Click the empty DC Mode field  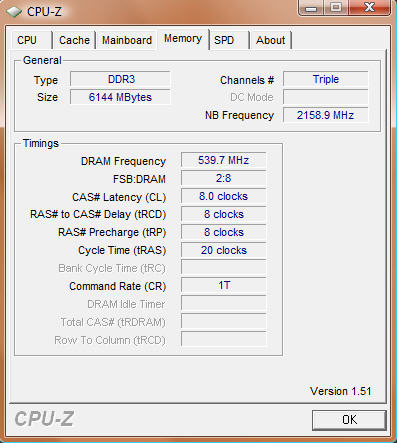pyautogui.click(x=326, y=97)
